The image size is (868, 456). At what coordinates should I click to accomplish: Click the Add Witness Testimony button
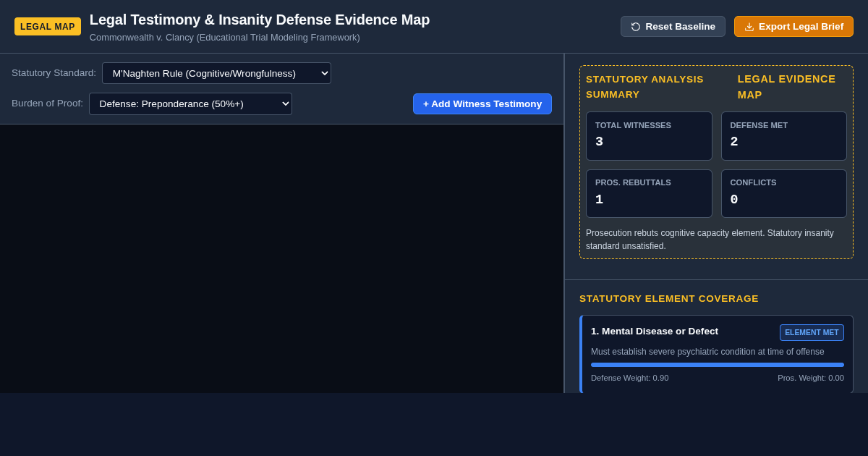[x=482, y=104]
